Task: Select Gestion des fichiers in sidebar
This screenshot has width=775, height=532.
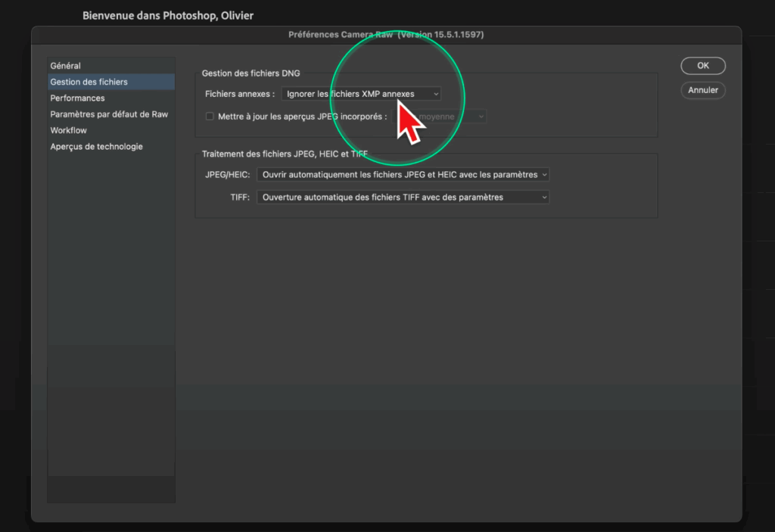Action: click(x=89, y=82)
